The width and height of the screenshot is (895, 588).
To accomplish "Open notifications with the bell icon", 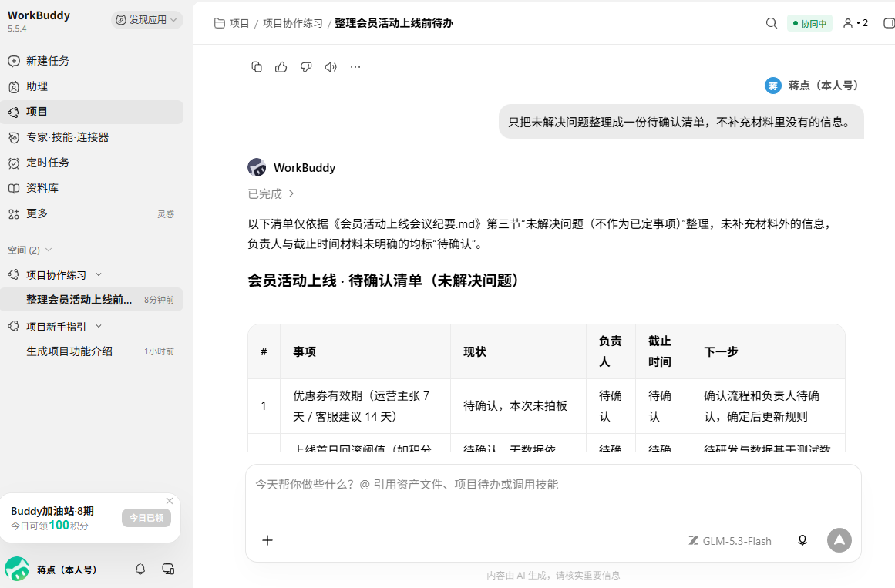I will 140,569.
